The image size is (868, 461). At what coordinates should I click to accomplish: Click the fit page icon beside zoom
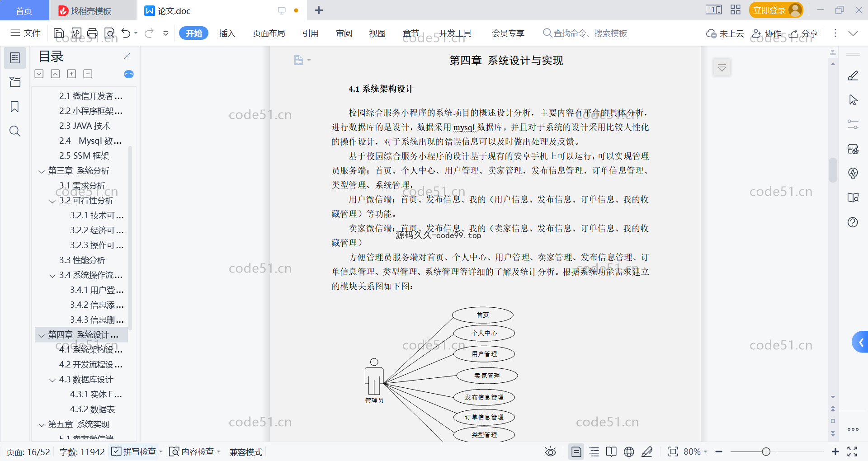point(673,452)
